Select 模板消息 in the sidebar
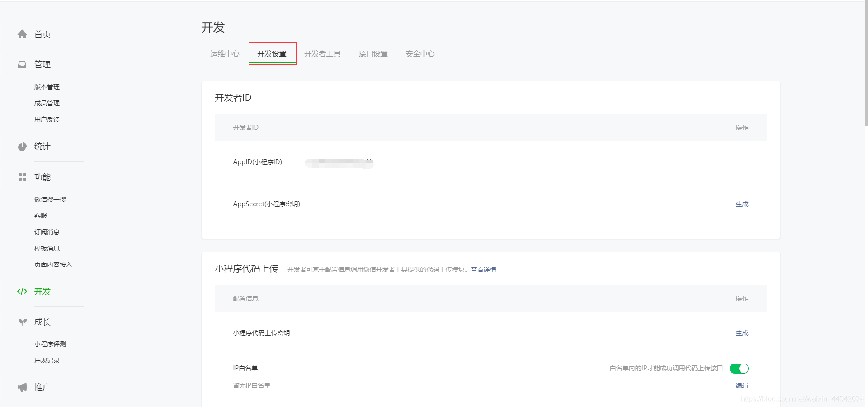The image size is (868, 407). click(47, 248)
